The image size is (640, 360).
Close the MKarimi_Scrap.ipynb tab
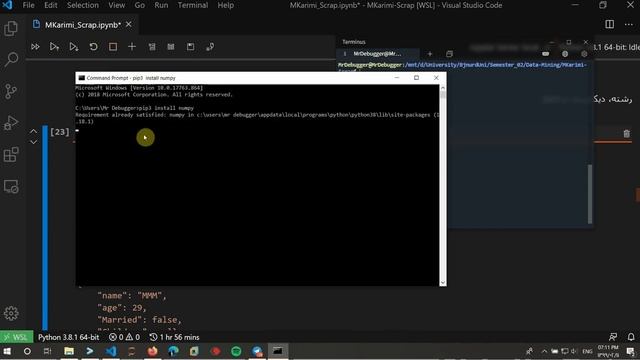(x=129, y=24)
